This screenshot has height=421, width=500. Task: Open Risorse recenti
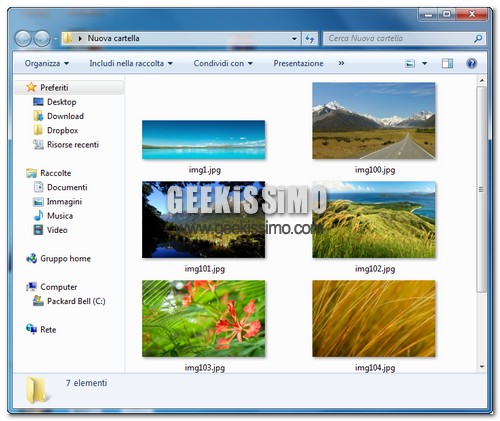(73, 145)
